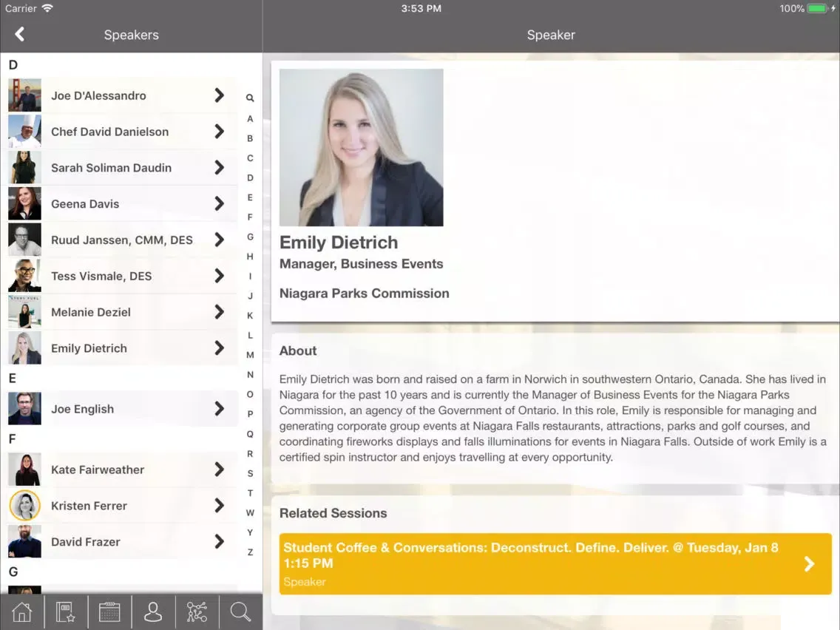
Task: Expand David Frazer row chevron
Action: pyautogui.click(x=219, y=541)
